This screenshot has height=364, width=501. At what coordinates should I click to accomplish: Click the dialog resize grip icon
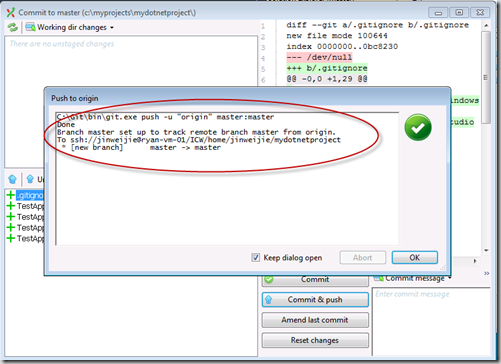coord(443,268)
